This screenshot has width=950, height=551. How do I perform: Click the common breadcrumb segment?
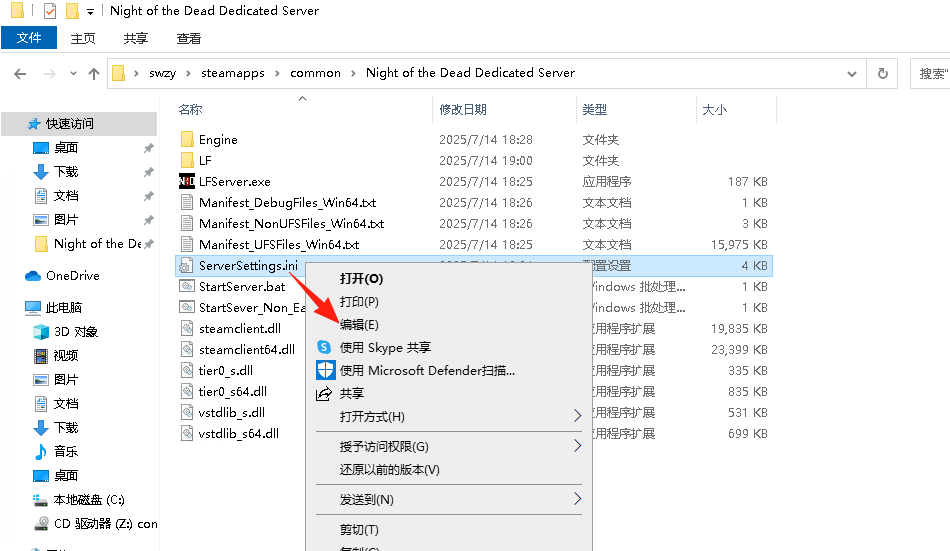[315, 73]
